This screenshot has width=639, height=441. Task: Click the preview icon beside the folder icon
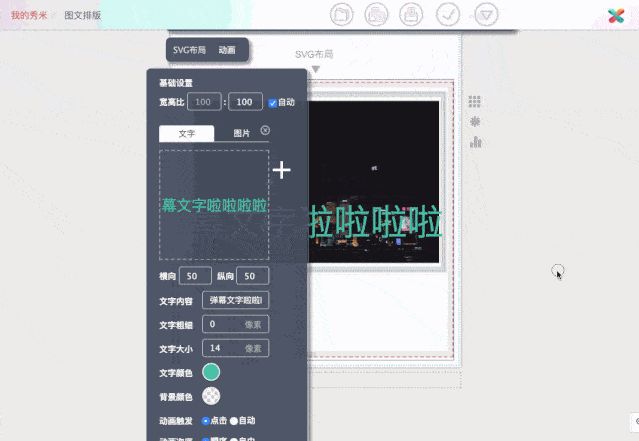pos(376,15)
